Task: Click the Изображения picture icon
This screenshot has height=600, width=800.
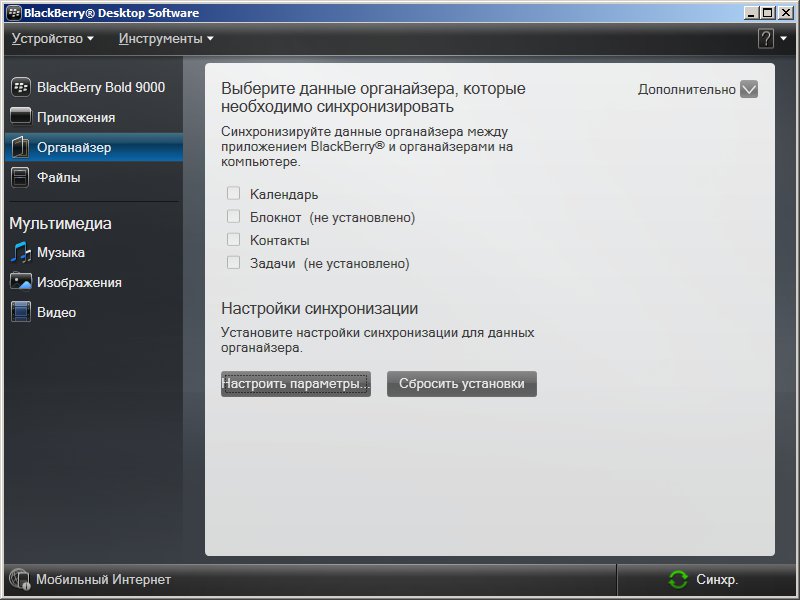Action: [x=21, y=282]
